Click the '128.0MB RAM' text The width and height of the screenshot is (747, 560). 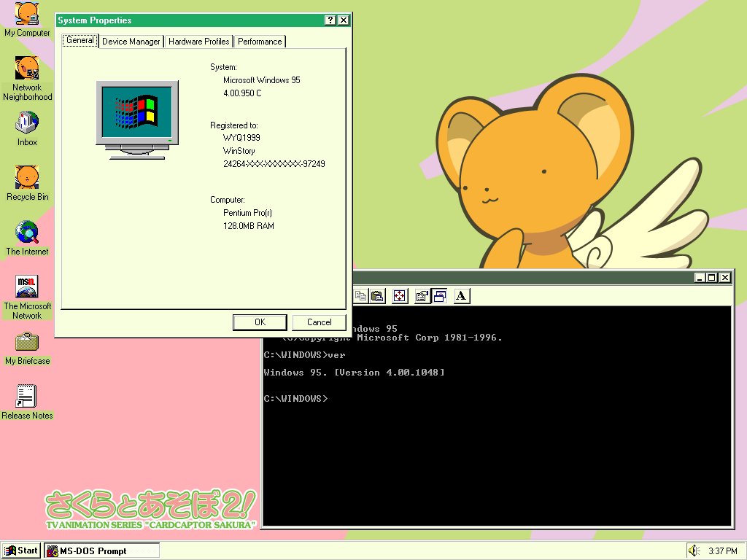[249, 226]
